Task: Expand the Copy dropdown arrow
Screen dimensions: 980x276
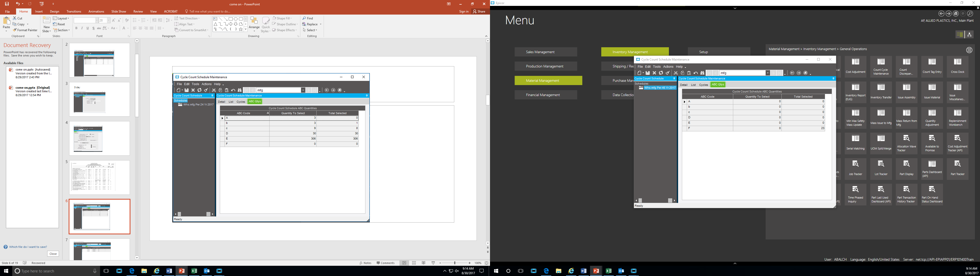Action: (x=28, y=24)
